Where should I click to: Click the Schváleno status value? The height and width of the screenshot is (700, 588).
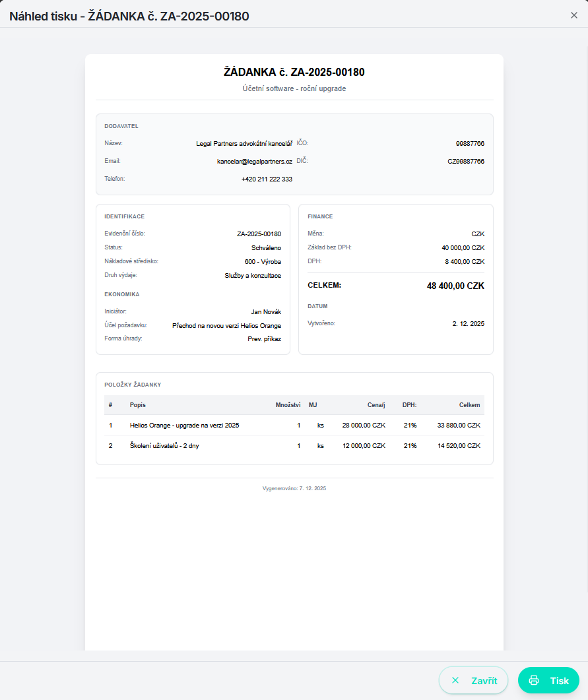click(267, 247)
